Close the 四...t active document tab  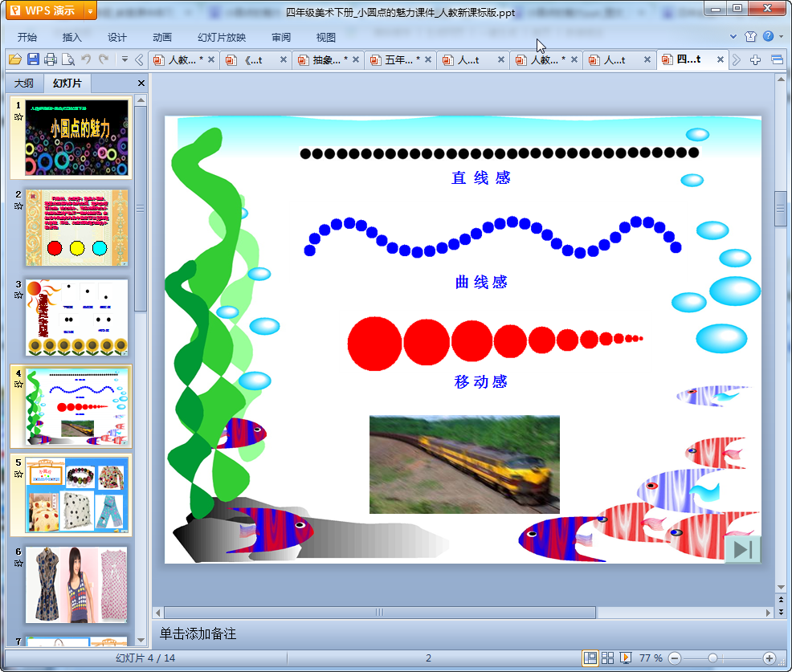tap(721, 59)
